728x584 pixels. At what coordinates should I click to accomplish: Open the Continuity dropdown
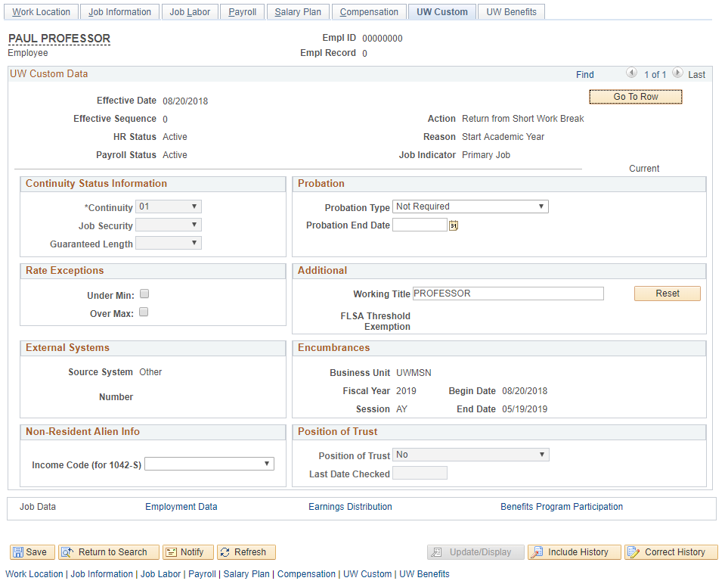click(x=169, y=207)
